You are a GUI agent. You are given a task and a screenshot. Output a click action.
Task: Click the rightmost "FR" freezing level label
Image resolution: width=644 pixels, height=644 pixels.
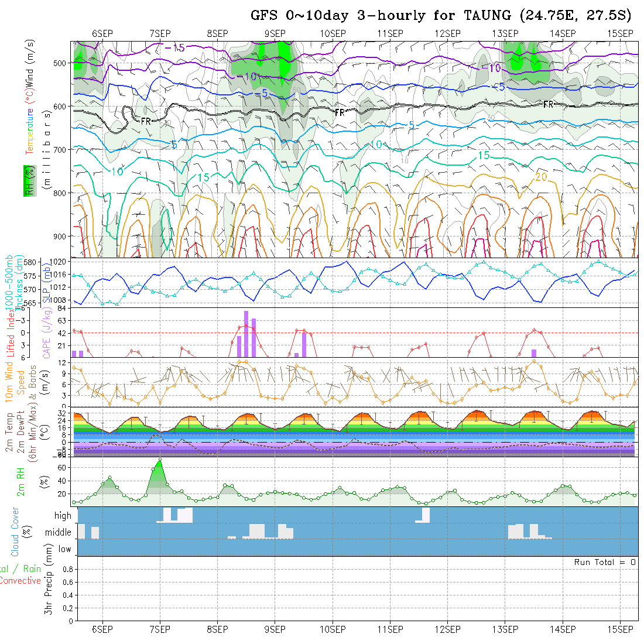pyautogui.click(x=549, y=104)
